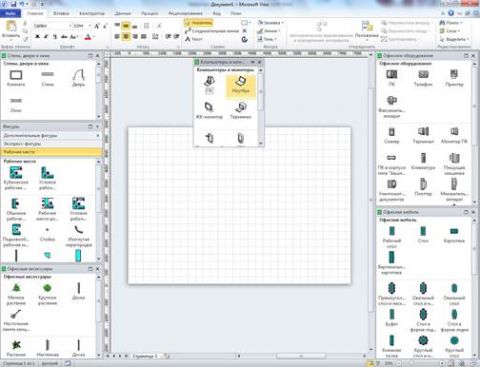The height and width of the screenshot is (367, 480).
Task: Select the Text (Текст) tool button
Action: [194, 39]
